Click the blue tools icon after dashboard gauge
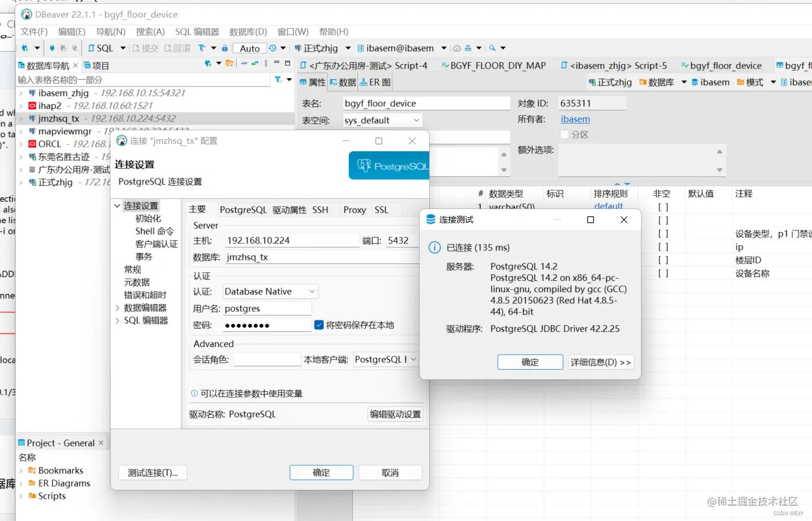 468,48
